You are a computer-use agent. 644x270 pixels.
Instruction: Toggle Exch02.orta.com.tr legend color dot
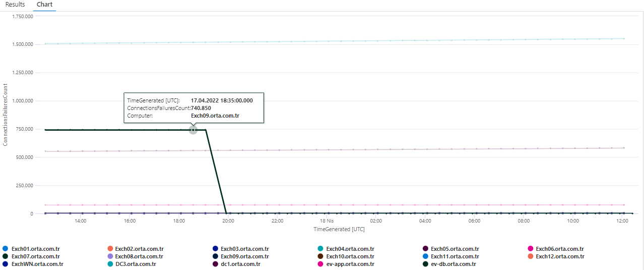coord(110,249)
